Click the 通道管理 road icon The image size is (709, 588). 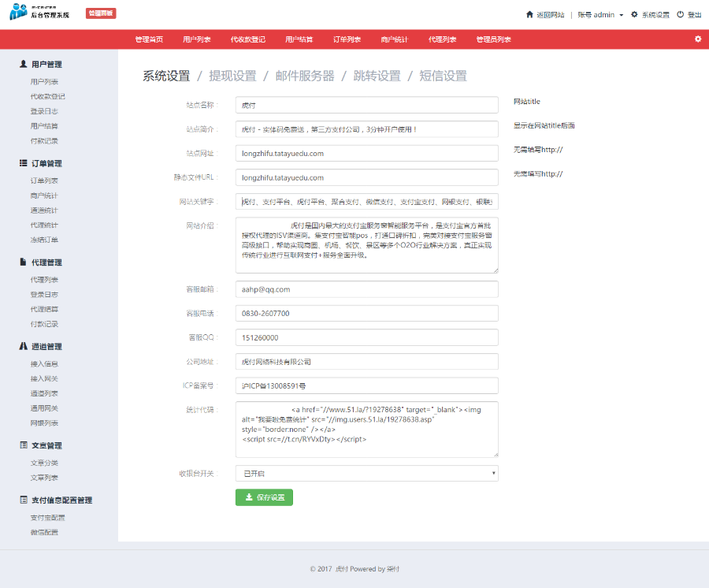tap(23, 346)
